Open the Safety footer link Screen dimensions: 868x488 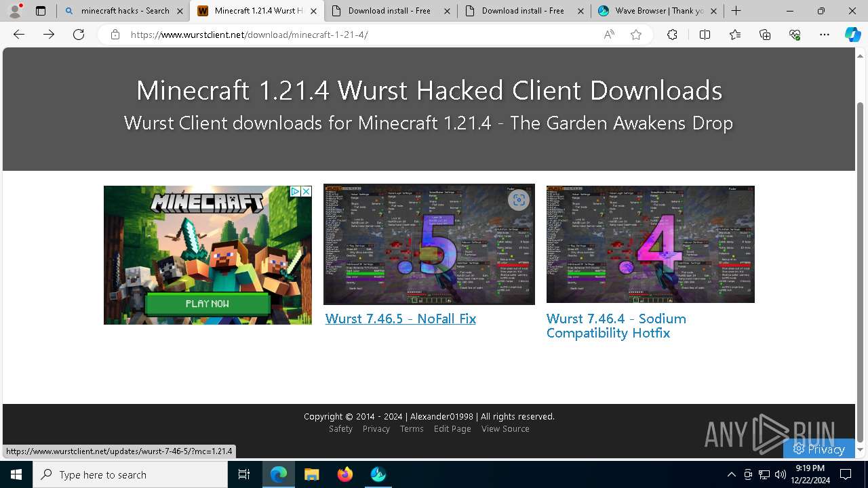coord(340,429)
